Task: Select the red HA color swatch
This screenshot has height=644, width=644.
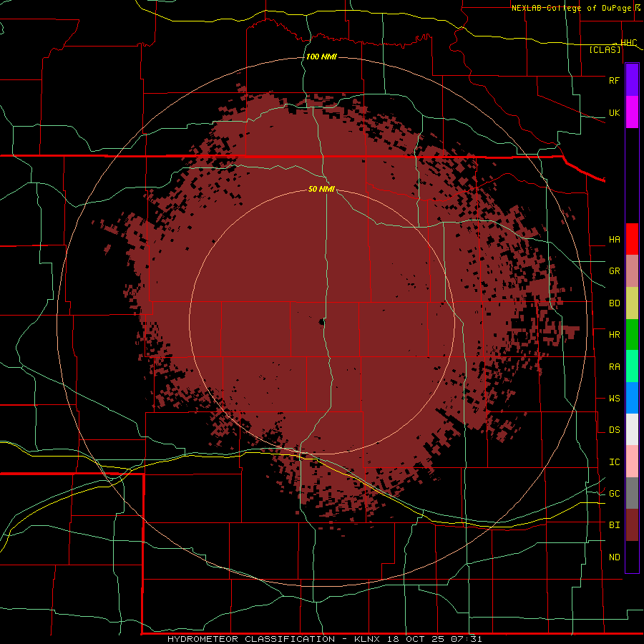Action: click(x=632, y=239)
